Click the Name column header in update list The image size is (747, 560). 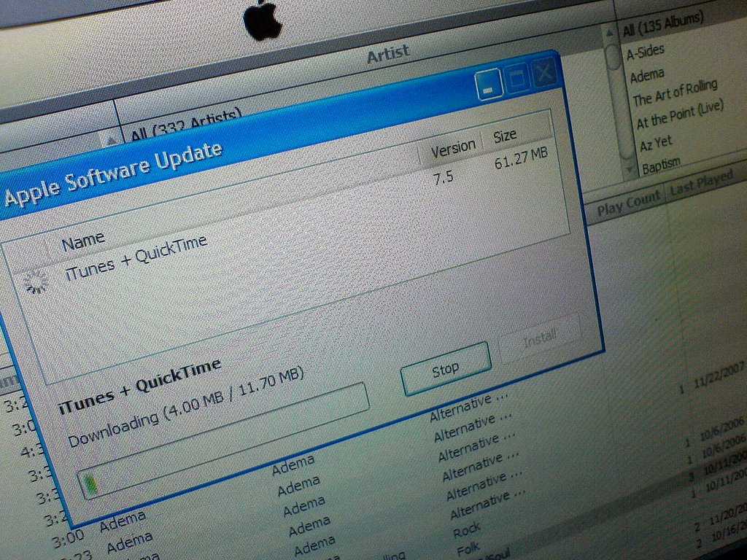click(x=83, y=242)
